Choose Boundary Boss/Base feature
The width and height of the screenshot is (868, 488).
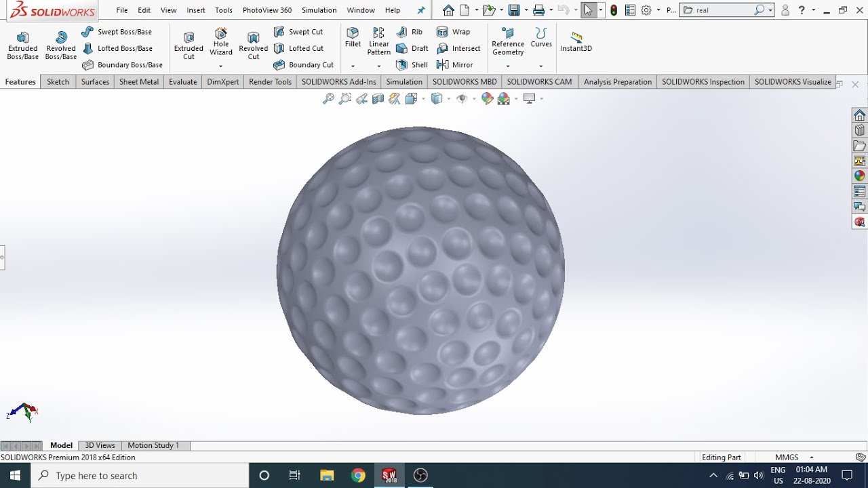pyautogui.click(x=122, y=65)
